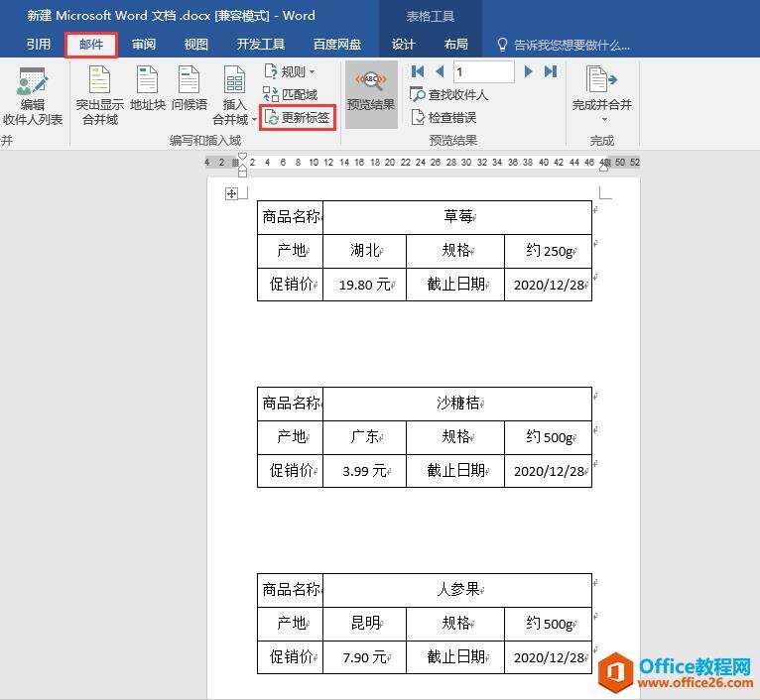Screen dimensions: 760x700
Task: Click right indent marker on ruler
Action: (x=604, y=167)
